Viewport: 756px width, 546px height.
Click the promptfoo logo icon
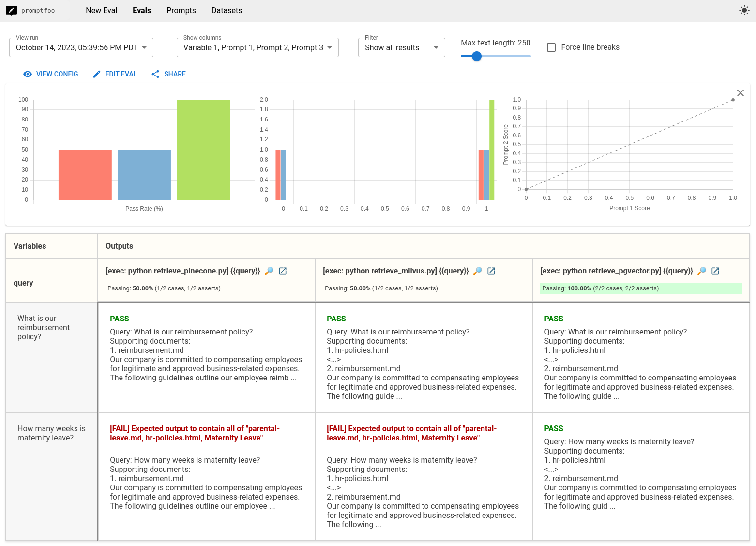(x=12, y=10)
